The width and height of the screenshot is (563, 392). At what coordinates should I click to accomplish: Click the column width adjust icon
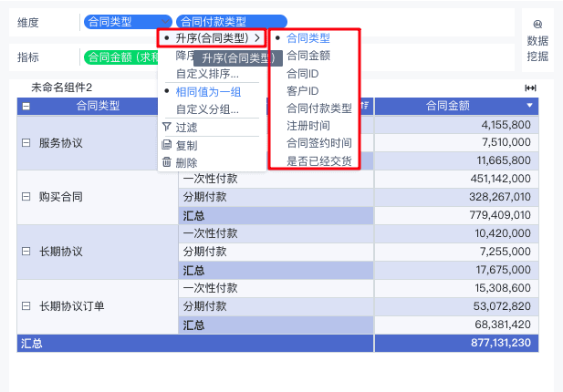point(530,88)
